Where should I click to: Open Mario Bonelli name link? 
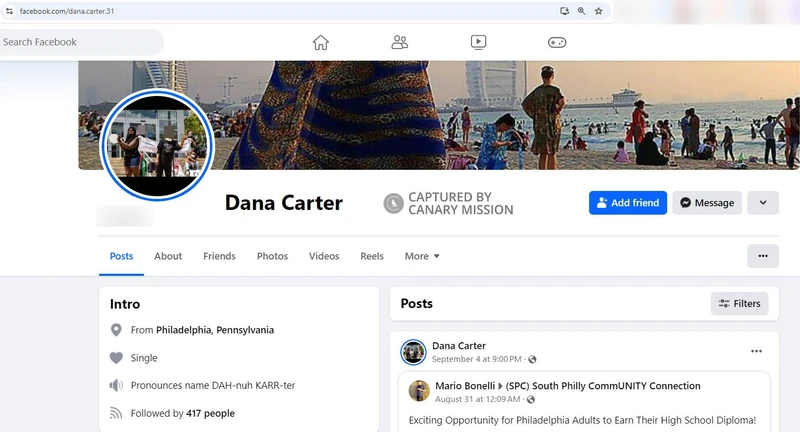(x=465, y=386)
